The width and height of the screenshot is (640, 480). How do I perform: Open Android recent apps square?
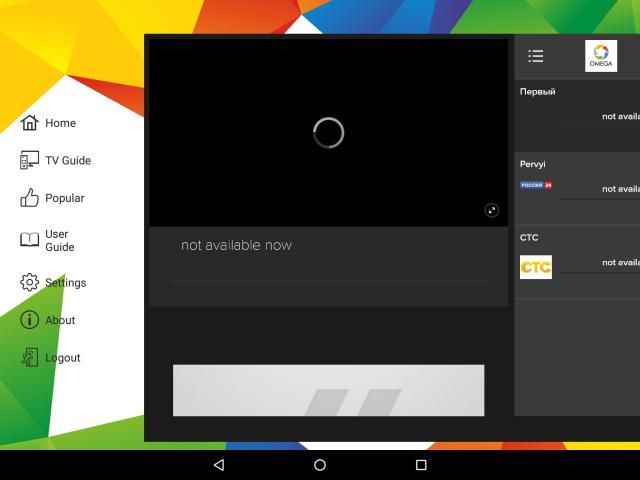coord(421,465)
